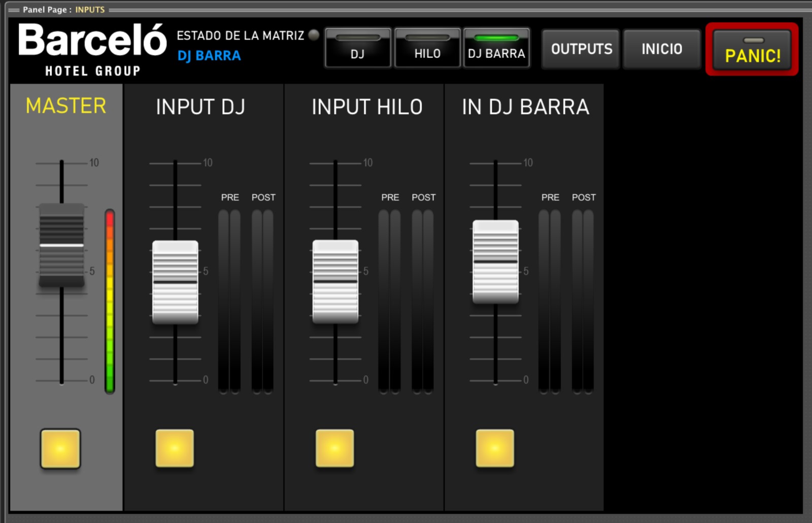
Task: Click the IN DJ BARRA fader knob
Action: [495, 261]
